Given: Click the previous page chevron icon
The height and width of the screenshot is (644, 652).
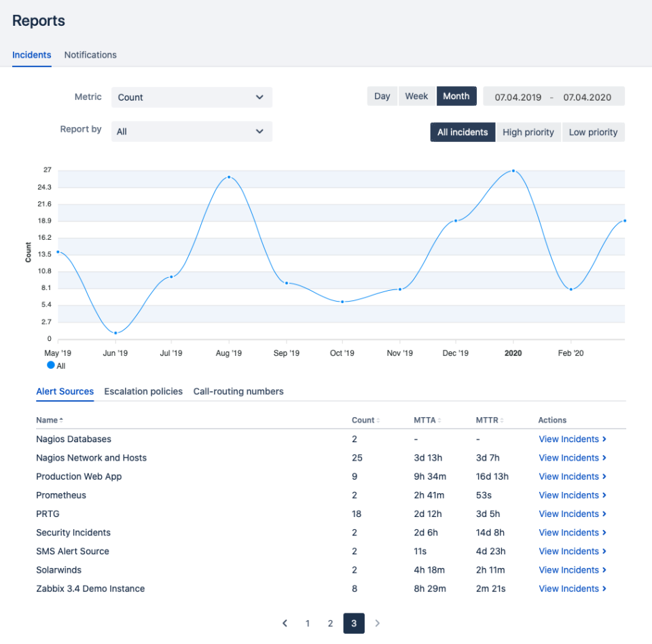Looking at the screenshot, I should 285,623.
